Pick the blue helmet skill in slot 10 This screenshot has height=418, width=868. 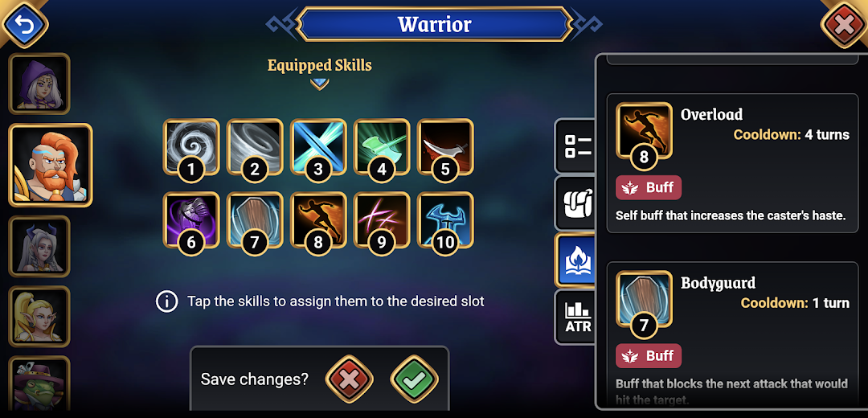pos(445,219)
